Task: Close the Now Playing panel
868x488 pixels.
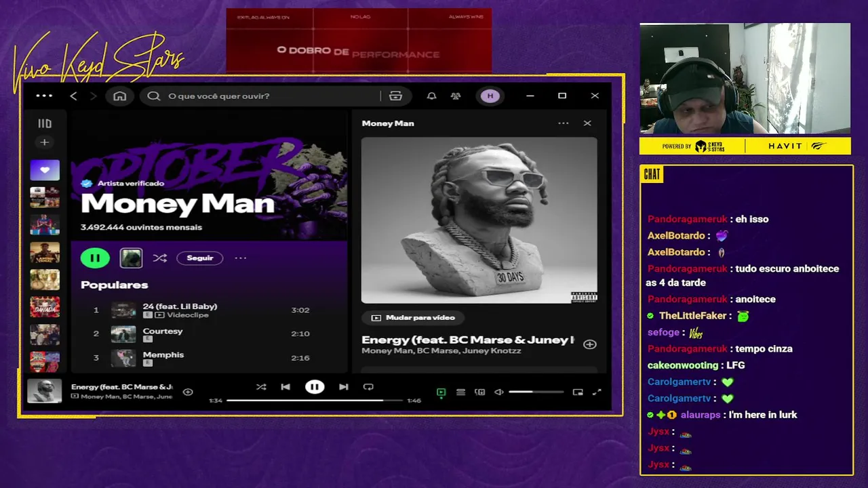Action: coord(587,123)
